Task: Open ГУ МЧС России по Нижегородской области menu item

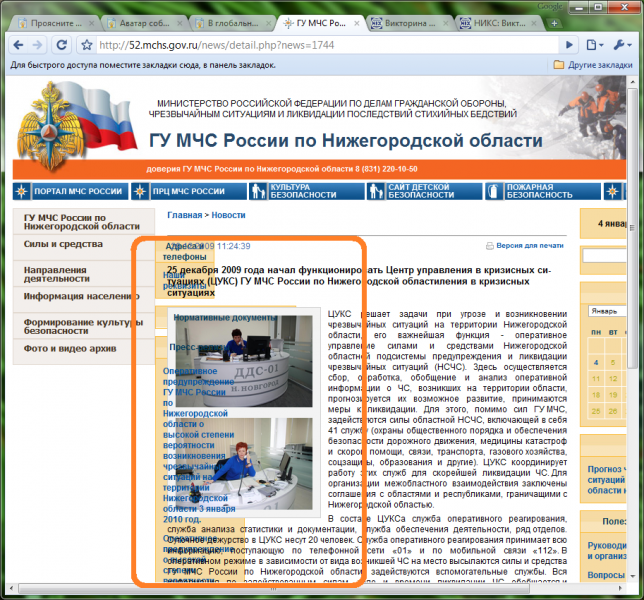Action: click(x=82, y=222)
